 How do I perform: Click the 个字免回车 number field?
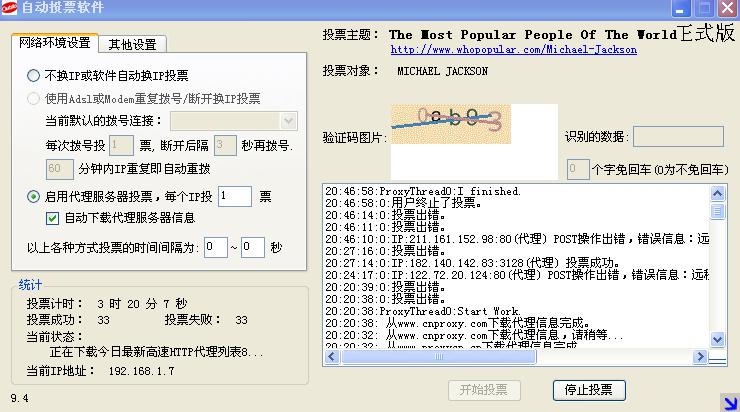coord(578,169)
